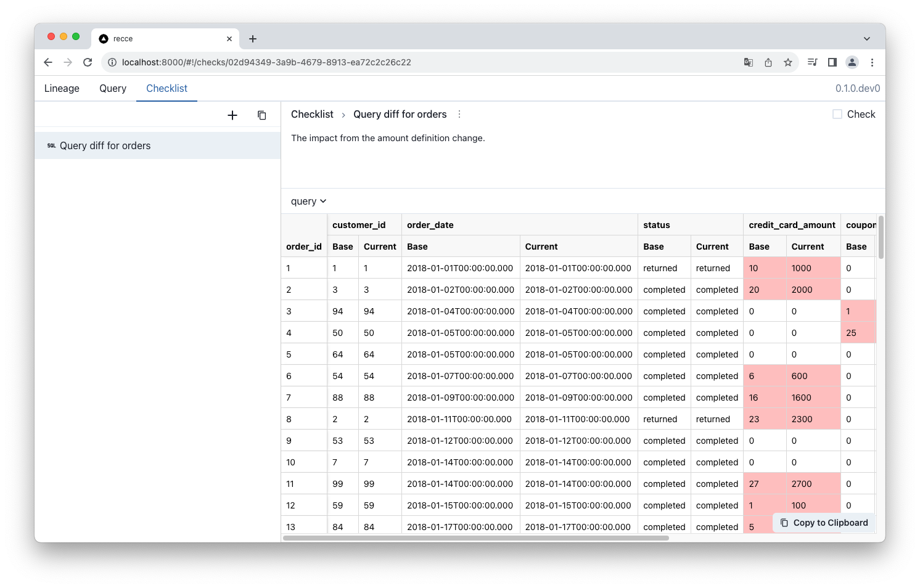Viewport: 920px width, 588px height.
Task: Open the Chrome three-dot menu
Action: pyautogui.click(x=872, y=62)
